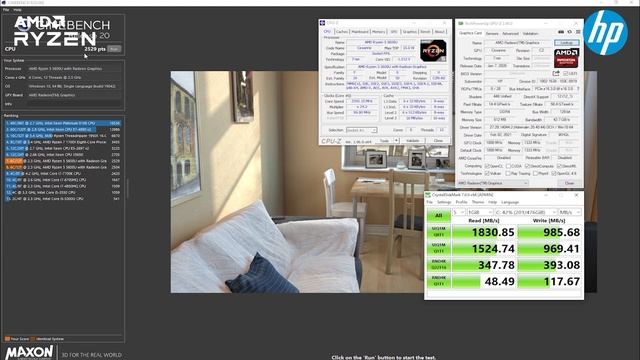Run the RND4K Q1T1 test button
The image size is (640, 360).
438,281
